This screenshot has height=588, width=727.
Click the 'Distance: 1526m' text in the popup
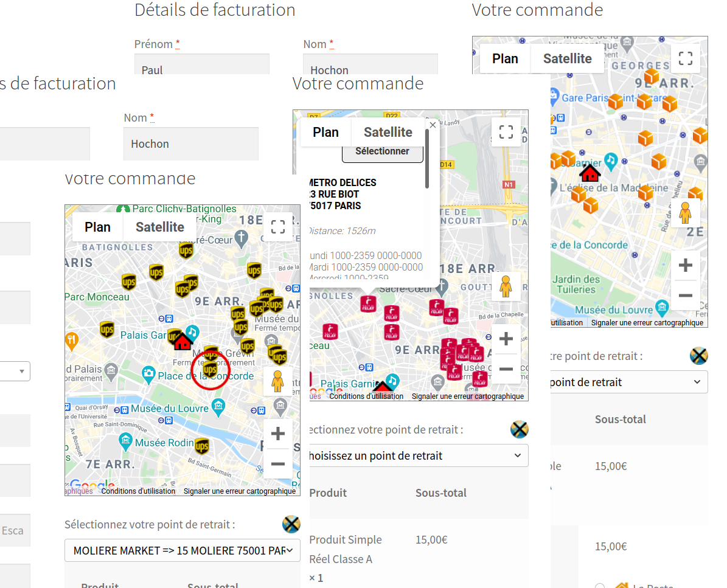[342, 230]
